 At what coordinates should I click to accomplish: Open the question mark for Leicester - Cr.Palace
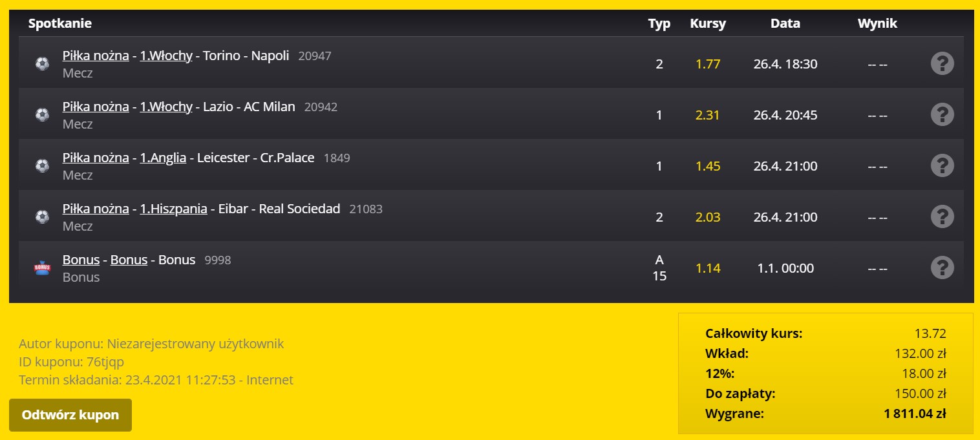[x=943, y=165]
